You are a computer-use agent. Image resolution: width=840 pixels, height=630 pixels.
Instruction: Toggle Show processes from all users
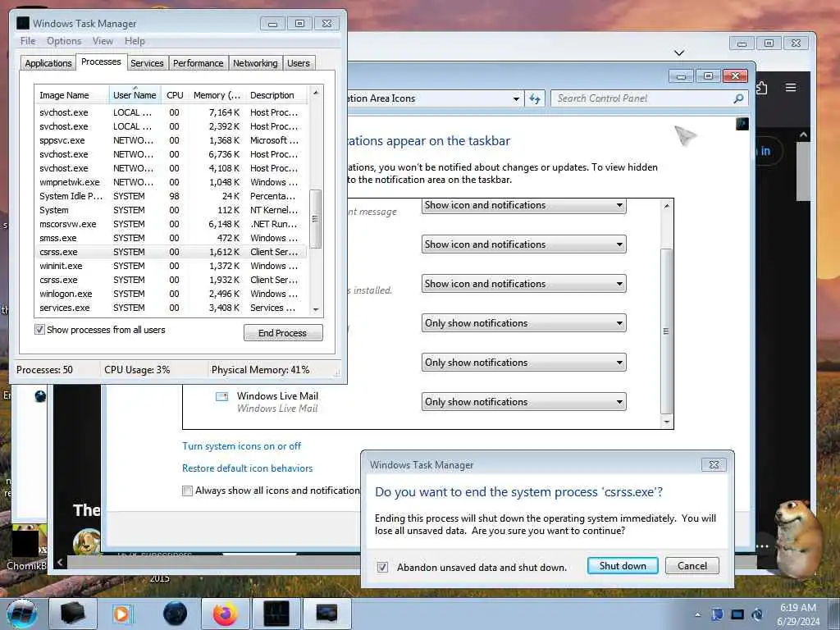point(39,330)
